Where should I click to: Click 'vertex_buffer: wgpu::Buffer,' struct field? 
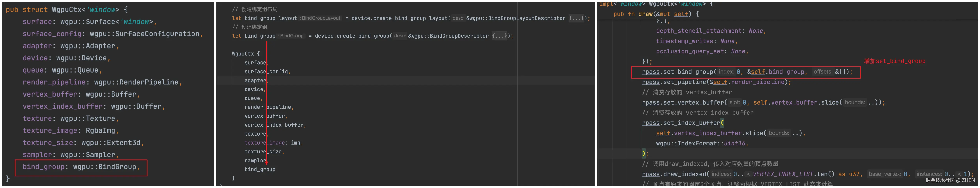point(81,94)
